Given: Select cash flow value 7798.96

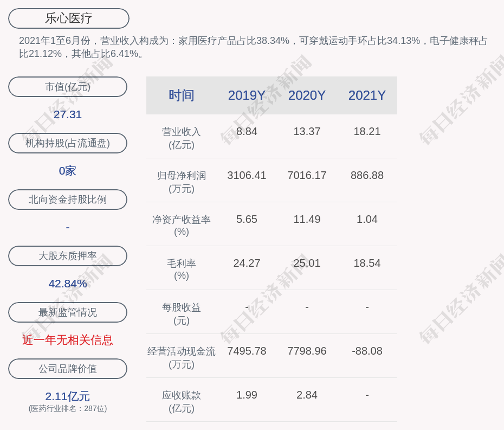Looking at the screenshot, I should (307, 351).
